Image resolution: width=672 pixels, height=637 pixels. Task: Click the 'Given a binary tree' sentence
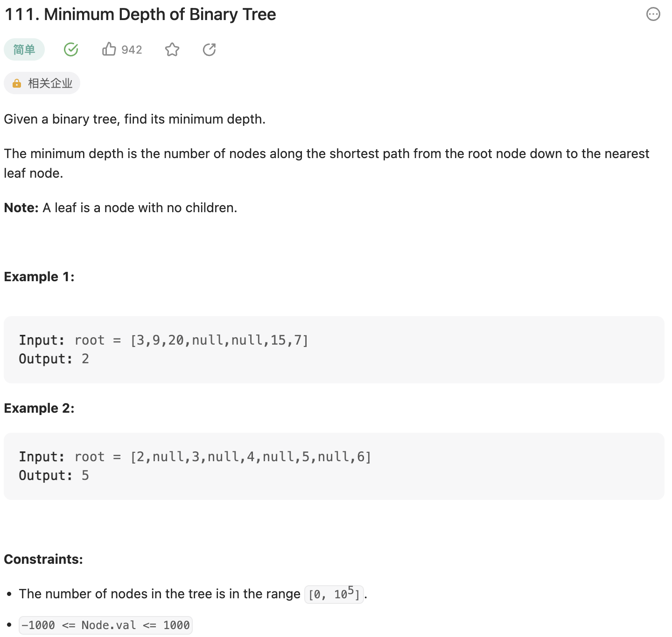click(x=134, y=119)
